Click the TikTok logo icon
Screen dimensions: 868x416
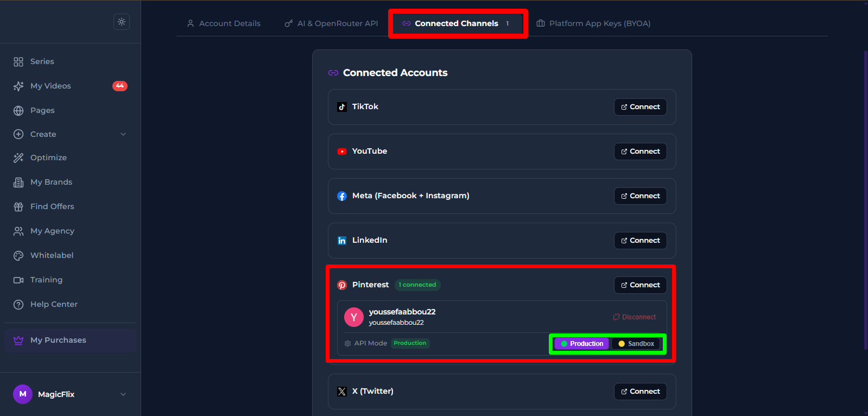click(342, 107)
